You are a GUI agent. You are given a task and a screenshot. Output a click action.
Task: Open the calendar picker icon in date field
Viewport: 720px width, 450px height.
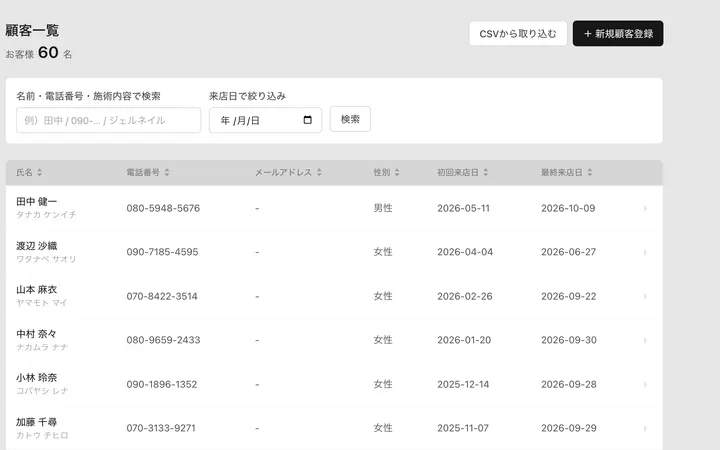pyautogui.click(x=308, y=120)
